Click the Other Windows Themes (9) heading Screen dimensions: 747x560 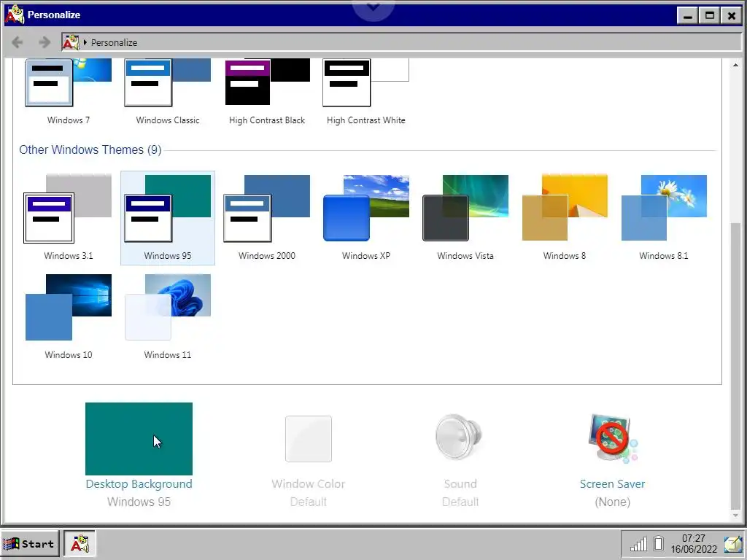(90, 149)
